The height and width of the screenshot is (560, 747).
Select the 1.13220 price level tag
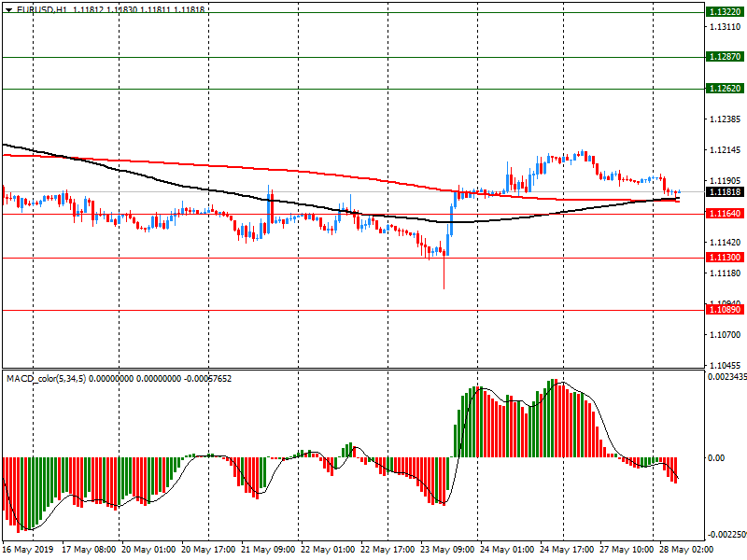pyautogui.click(x=725, y=13)
